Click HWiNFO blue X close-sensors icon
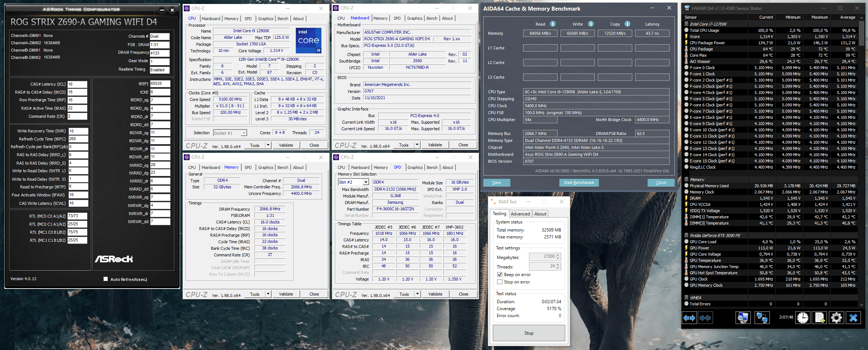The width and height of the screenshot is (868, 350). click(853, 318)
